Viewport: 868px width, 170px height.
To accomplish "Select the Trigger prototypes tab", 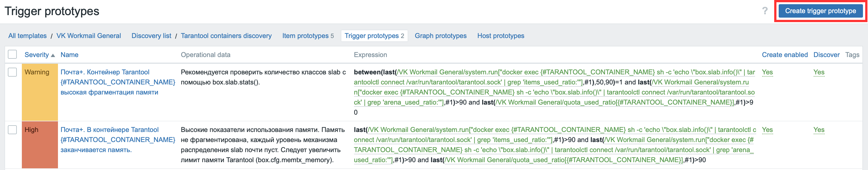I will point(371,36).
